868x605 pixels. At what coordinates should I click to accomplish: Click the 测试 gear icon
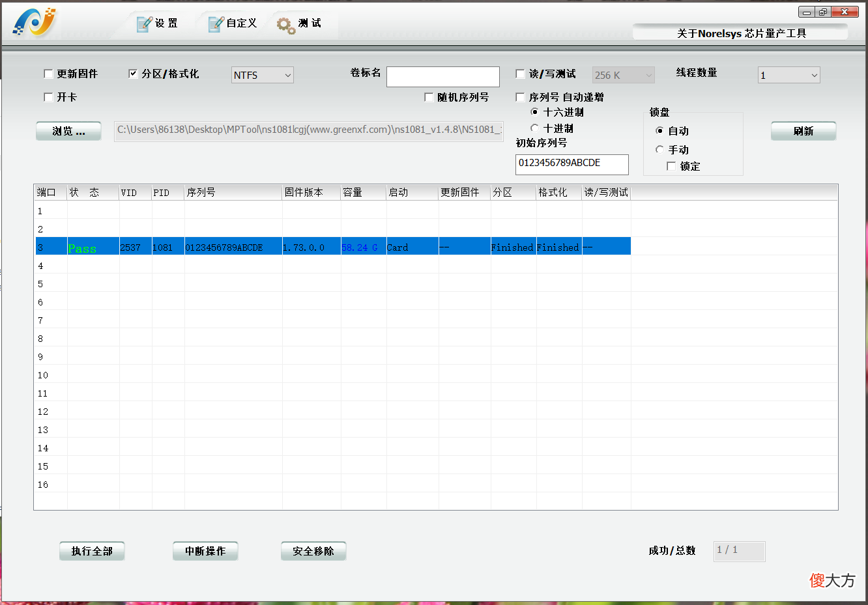tap(286, 25)
